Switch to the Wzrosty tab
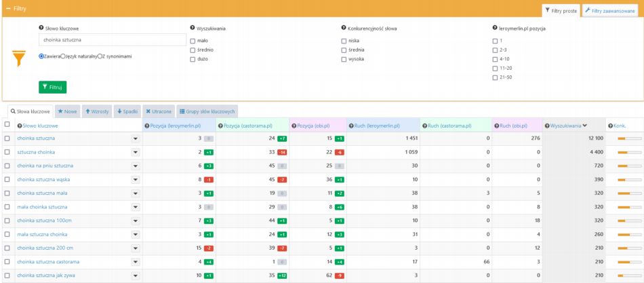 (97, 111)
